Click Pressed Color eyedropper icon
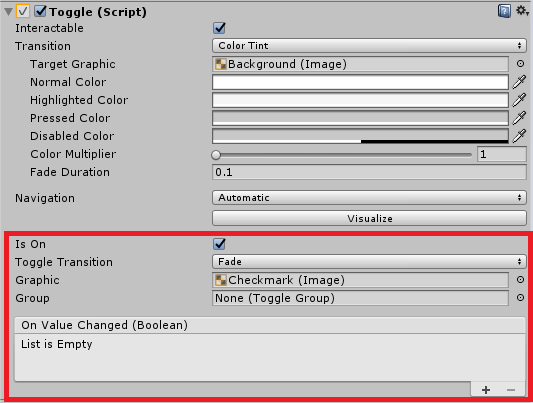Viewport: 533px width, 403px height. pos(519,118)
